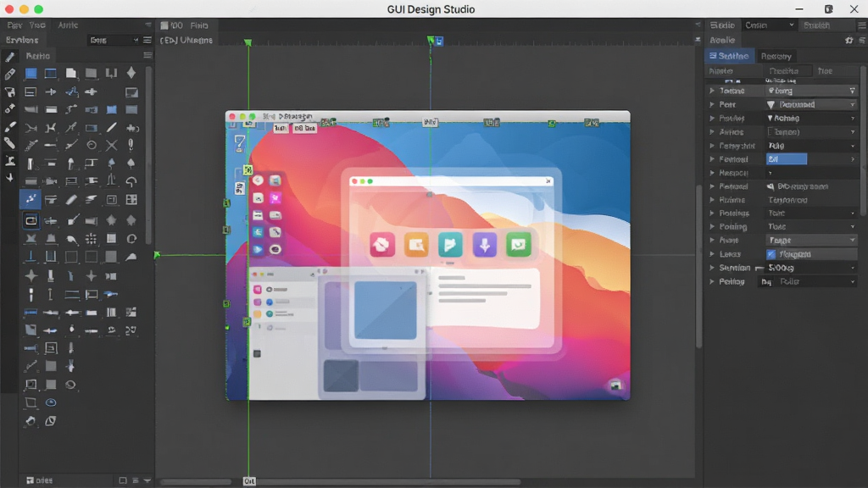The height and width of the screenshot is (488, 868).
Task: Click the orange app icon in the canvas mockup
Action: [x=416, y=245]
